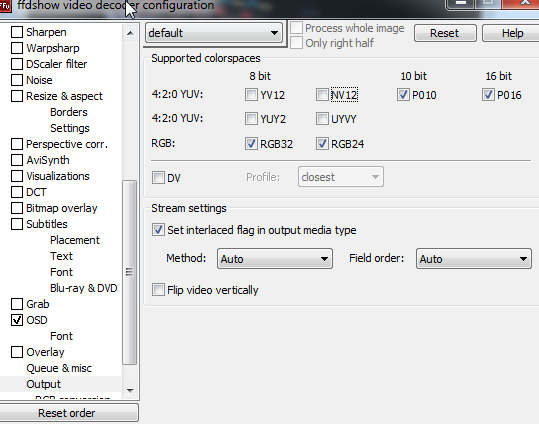Image resolution: width=539 pixels, height=424 pixels.
Task: Open the Help button
Action: [512, 33]
